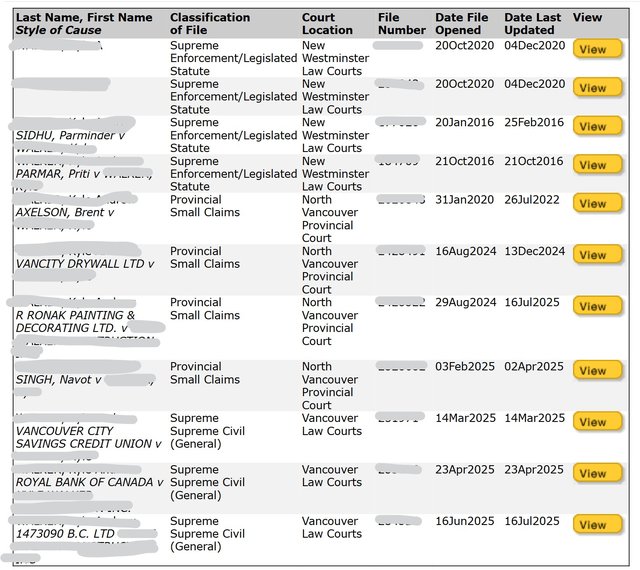Select the 'SINGH, Navot v' style of cause
The height and width of the screenshot is (570, 640).
click(58, 380)
